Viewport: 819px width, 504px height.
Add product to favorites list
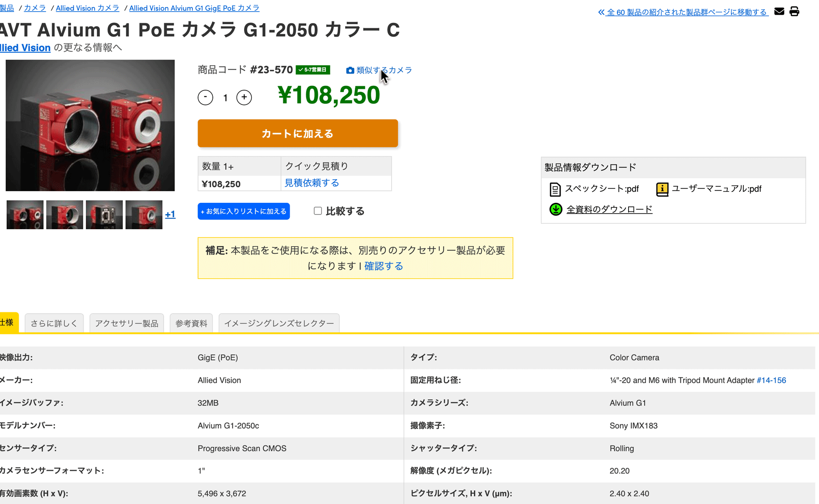tap(244, 211)
